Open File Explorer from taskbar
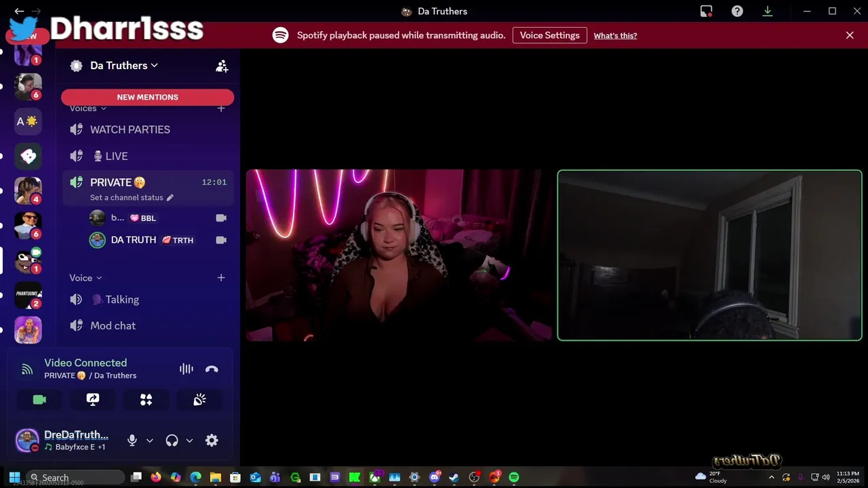868x488 pixels. pos(215,477)
